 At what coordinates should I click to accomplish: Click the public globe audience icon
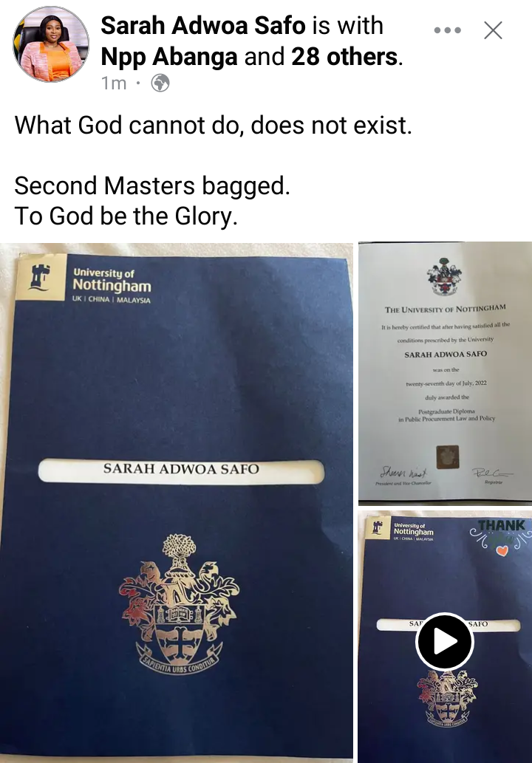[x=160, y=83]
